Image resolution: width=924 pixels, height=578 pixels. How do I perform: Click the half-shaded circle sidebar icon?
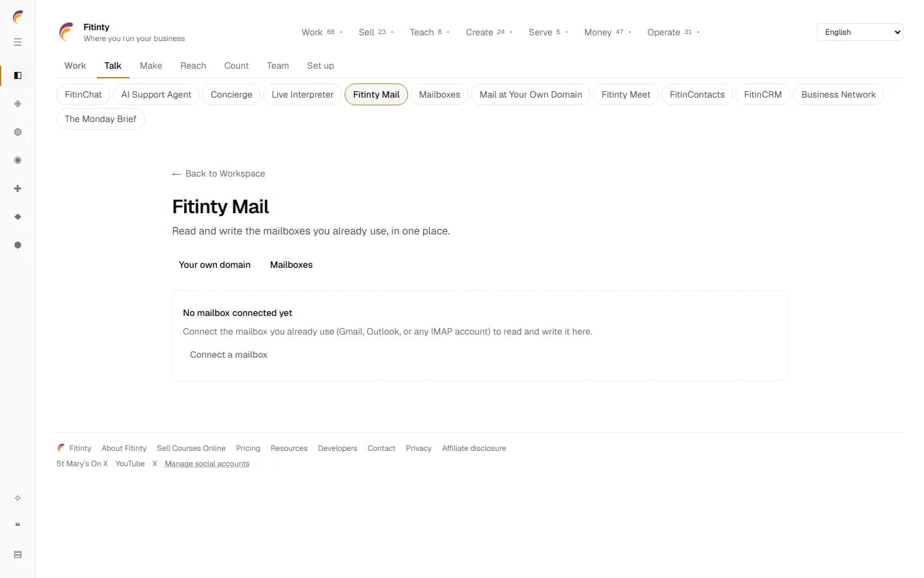(18, 132)
